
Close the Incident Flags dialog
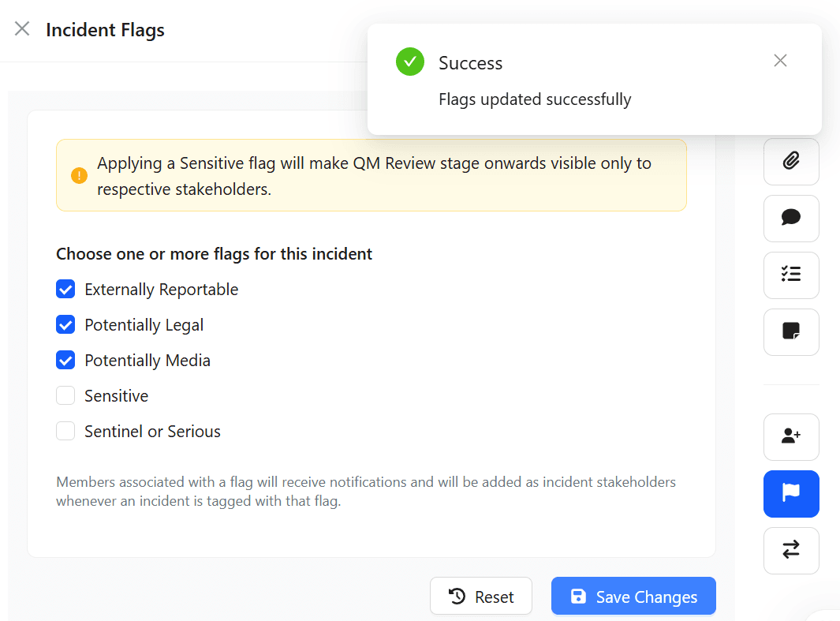[x=21, y=28]
